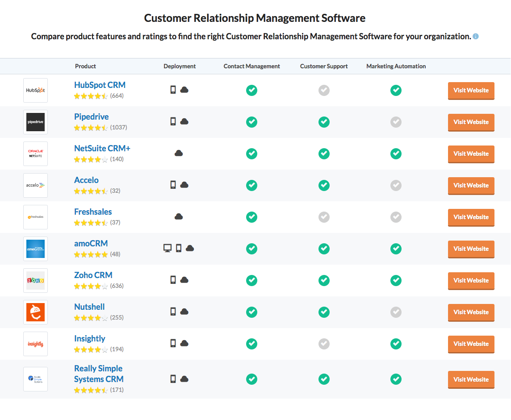Viewport: 511px width, 420px height.
Task: Open the info icon beside the subtitle
Action: (x=475, y=36)
